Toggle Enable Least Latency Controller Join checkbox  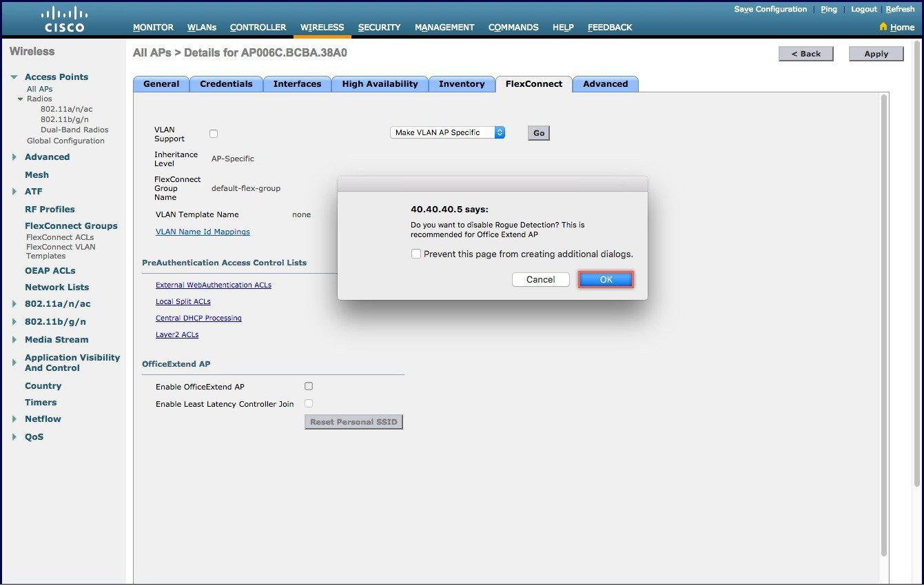point(309,403)
